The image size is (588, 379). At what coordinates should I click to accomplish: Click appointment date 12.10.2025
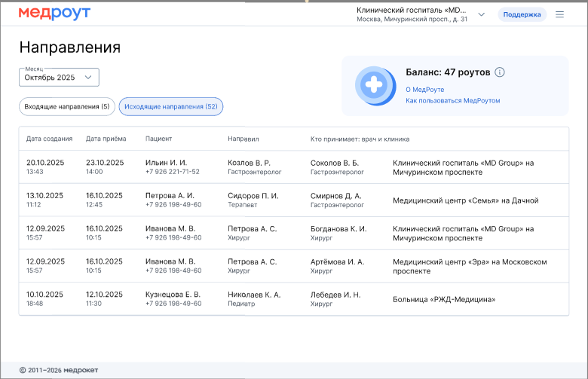coord(104,295)
